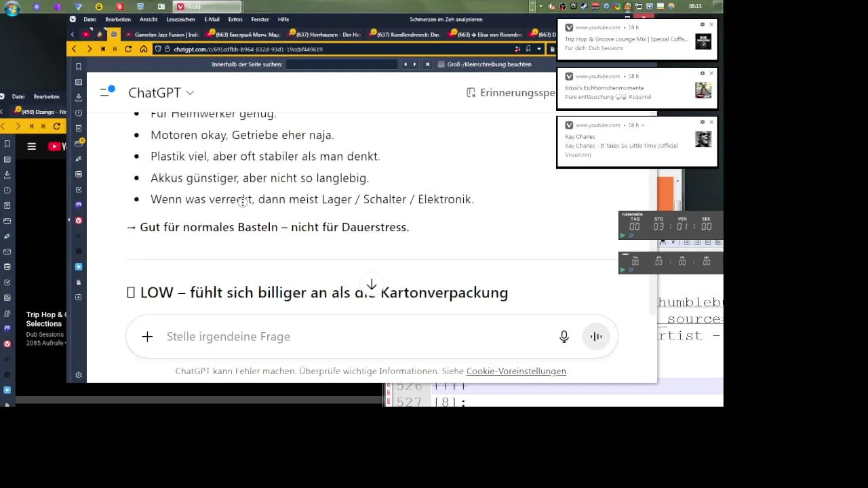Open the Vivaldi menu logo icon
Image resolution: width=868 pixels, height=488 pixels.
tap(73, 20)
